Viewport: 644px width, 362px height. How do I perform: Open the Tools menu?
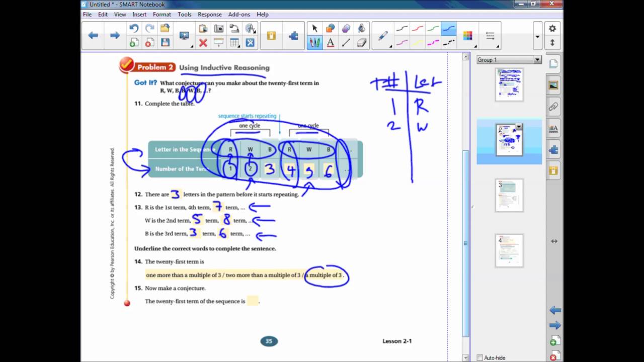tap(185, 15)
